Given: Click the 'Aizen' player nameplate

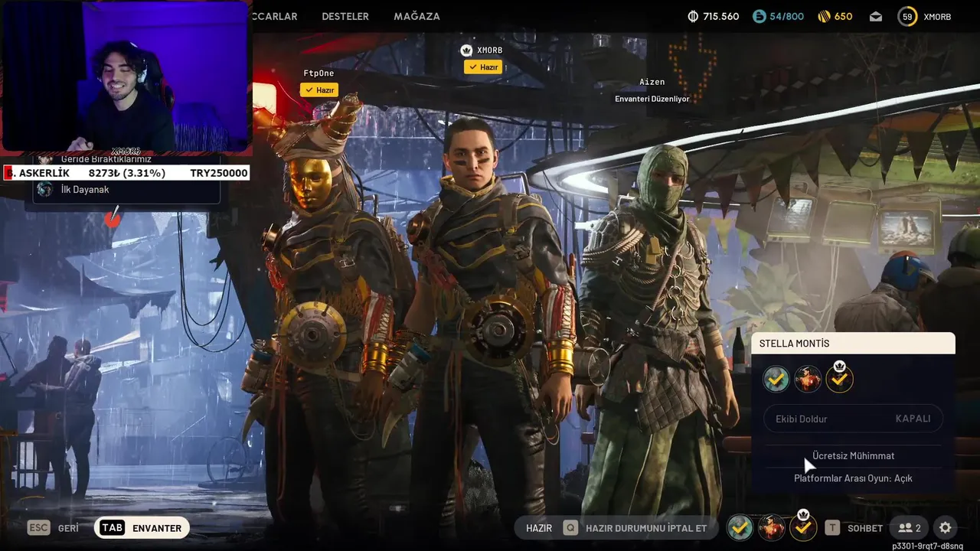Looking at the screenshot, I should (x=652, y=82).
